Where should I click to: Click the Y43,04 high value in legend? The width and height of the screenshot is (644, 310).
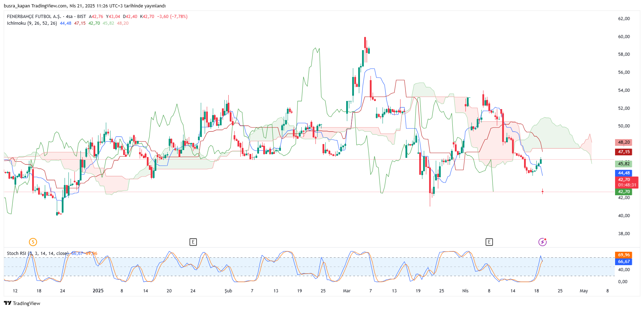tap(113, 17)
